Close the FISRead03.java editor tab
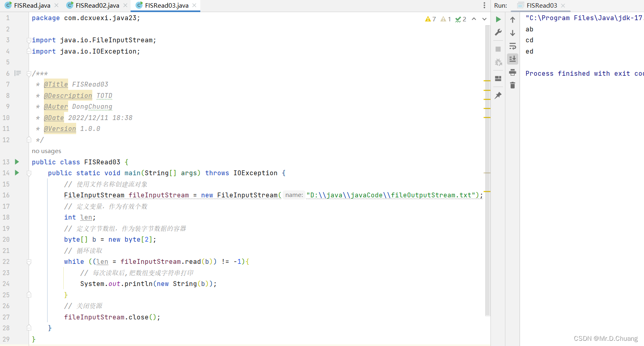 (194, 5)
